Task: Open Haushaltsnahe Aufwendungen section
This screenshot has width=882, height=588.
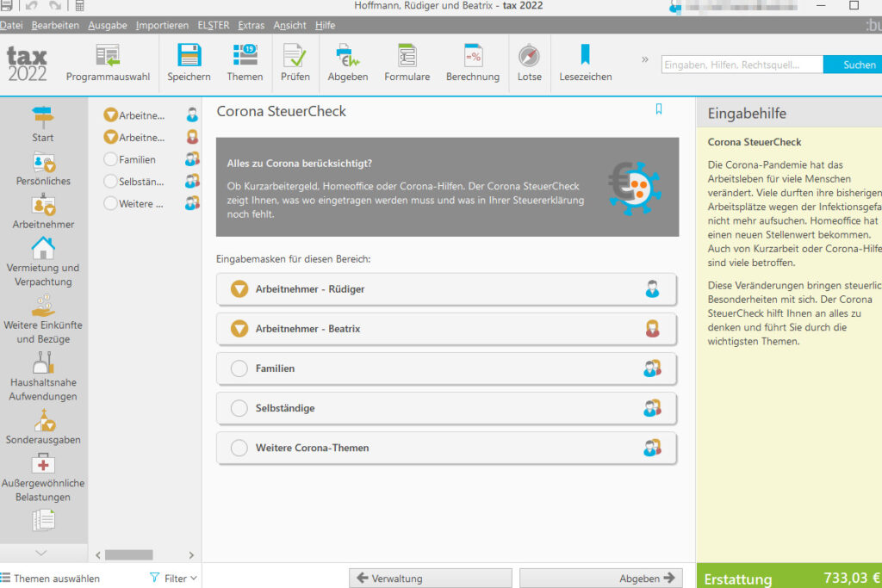Action: (43, 376)
